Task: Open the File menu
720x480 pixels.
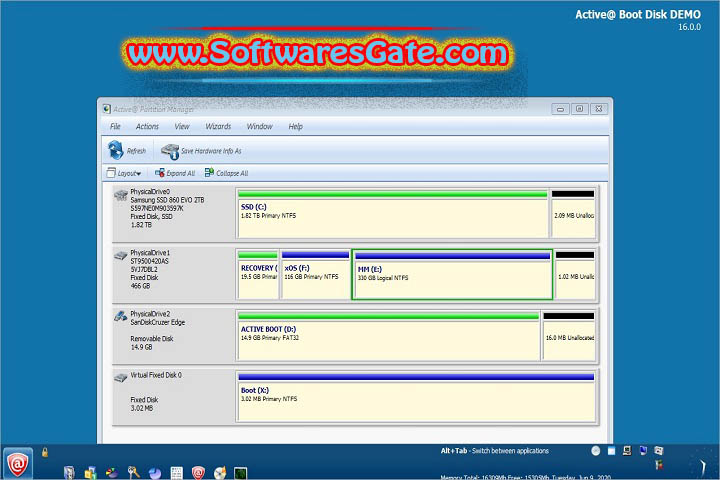Action: pos(115,126)
